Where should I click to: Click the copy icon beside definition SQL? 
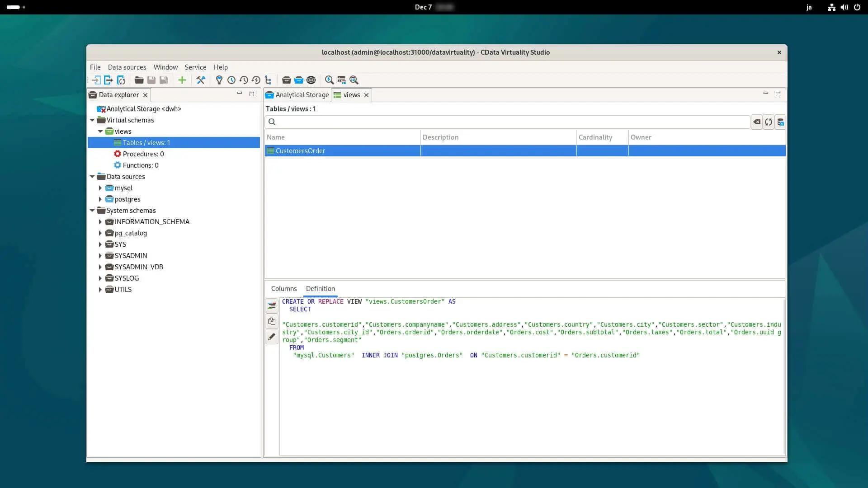coord(272,321)
